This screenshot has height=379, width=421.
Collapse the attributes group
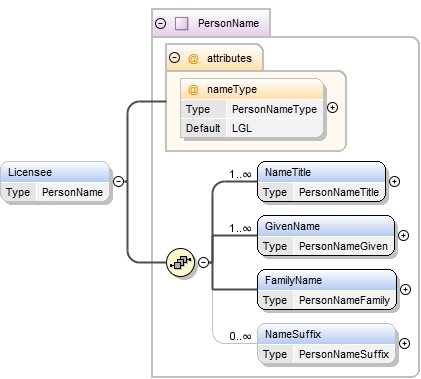click(174, 58)
